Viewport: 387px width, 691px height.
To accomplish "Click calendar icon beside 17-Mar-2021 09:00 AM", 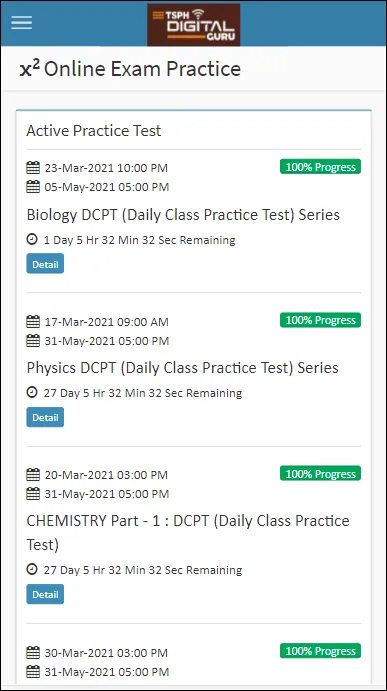I will 33,322.
